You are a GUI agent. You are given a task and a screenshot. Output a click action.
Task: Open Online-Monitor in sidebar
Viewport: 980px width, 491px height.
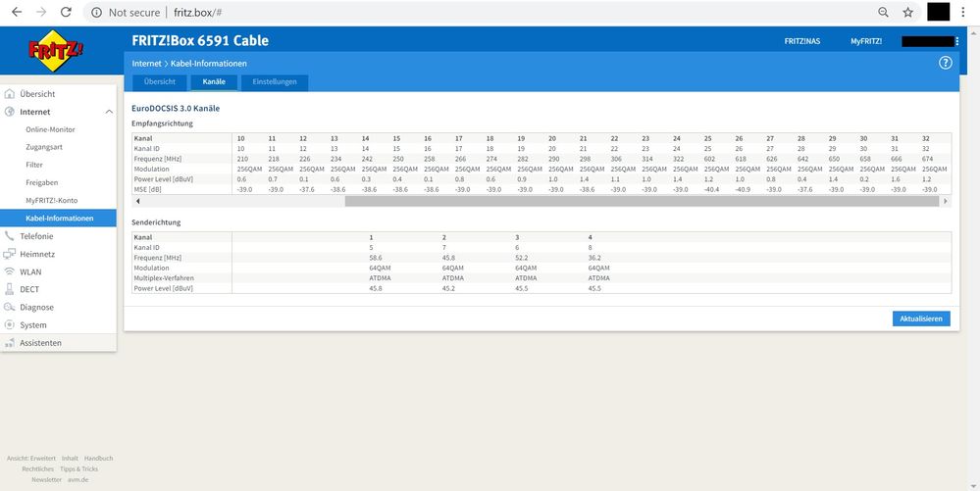click(x=50, y=129)
